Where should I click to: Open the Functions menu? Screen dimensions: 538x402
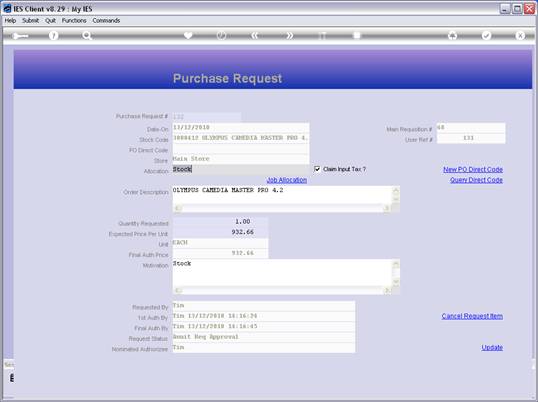point(74,21)
